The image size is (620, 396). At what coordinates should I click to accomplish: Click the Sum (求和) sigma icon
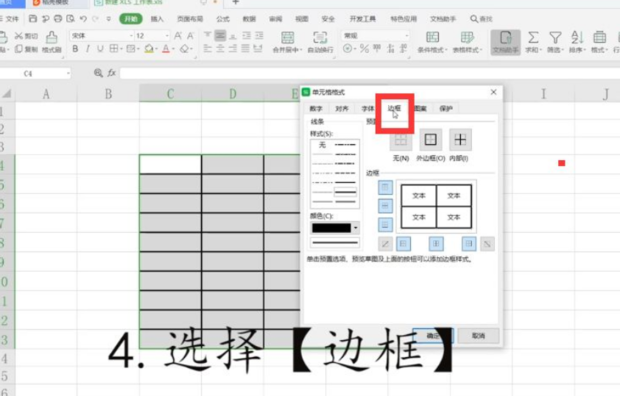click(x=533, y=38)
